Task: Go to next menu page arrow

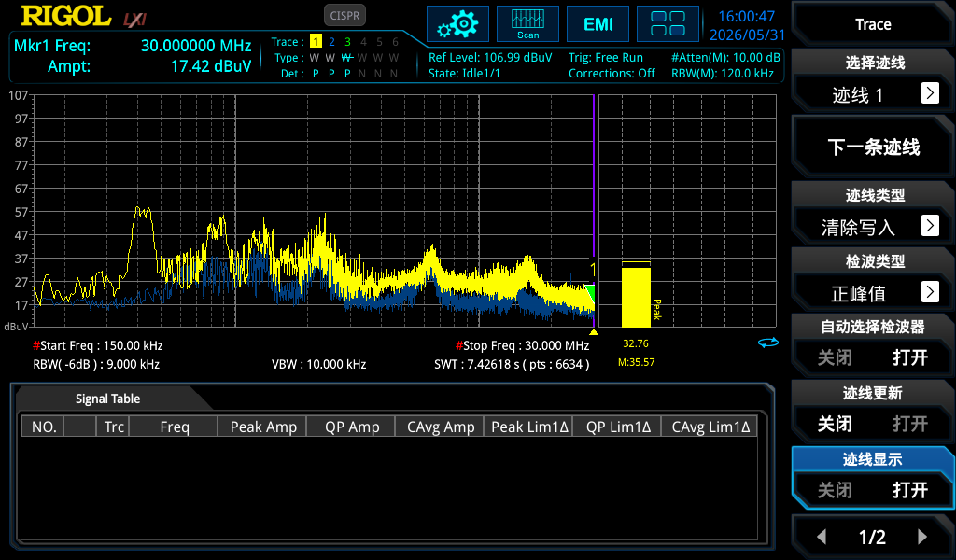Action: click(x=921, y=537)
